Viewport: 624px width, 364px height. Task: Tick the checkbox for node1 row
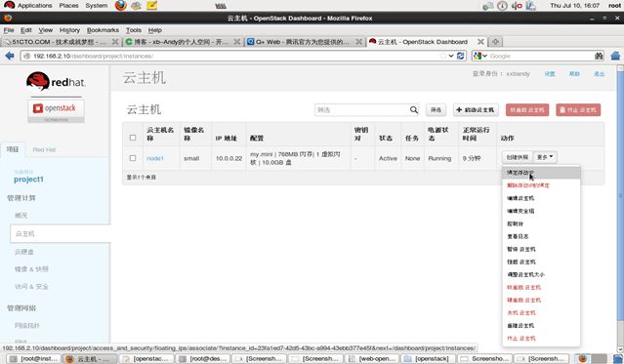tap(133, 158)
